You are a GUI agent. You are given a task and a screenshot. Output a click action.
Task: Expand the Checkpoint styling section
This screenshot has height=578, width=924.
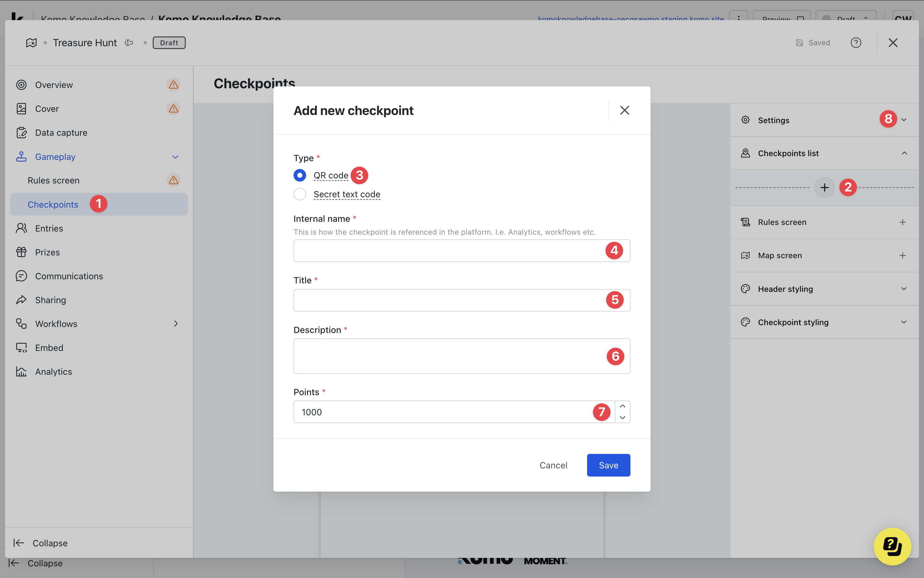click(x=903, y=322)
